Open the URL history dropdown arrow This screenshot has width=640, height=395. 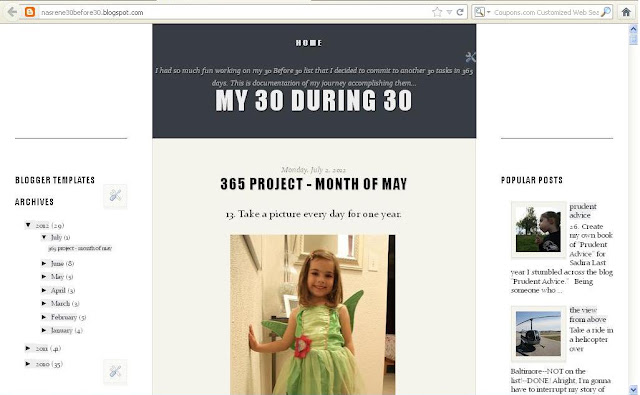(x=449, y=12)
